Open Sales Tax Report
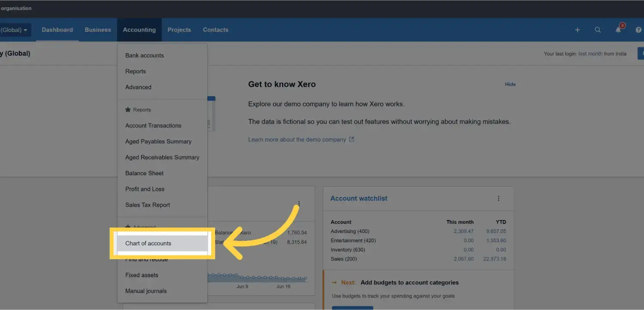644x310 pixels. click(x=162, y=205)
